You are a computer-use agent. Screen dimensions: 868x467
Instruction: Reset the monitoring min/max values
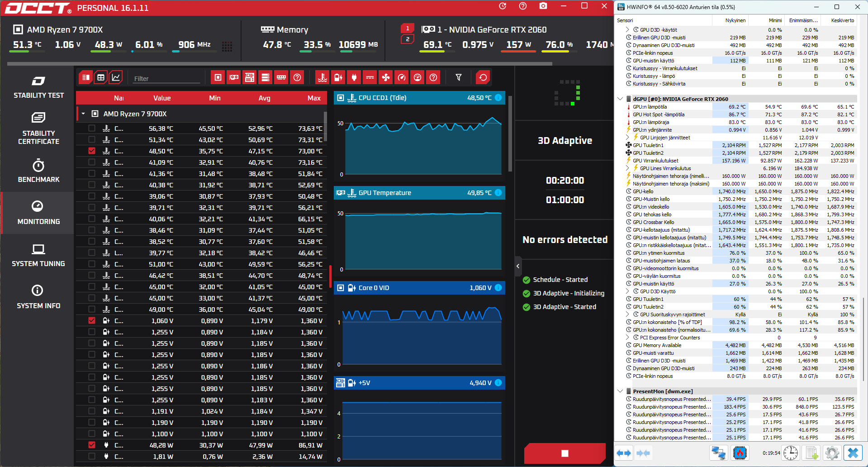coord(483,77)
